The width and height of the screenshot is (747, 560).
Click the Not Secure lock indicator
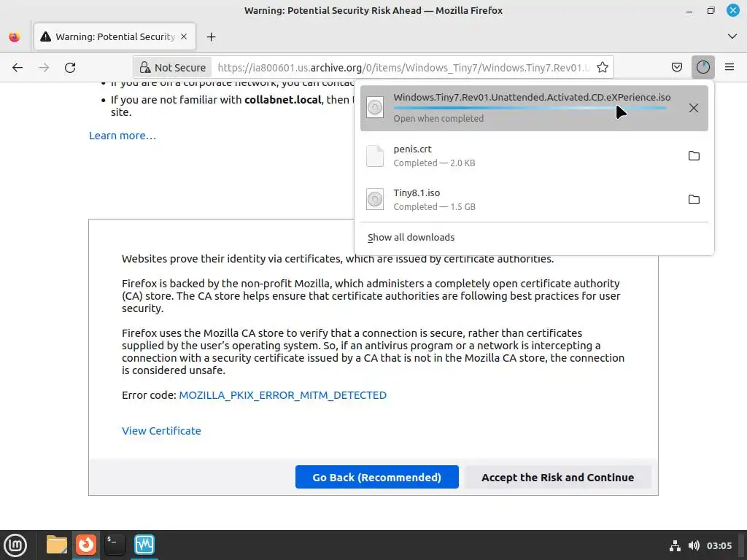pyautogui.click(x=172, y=68)
